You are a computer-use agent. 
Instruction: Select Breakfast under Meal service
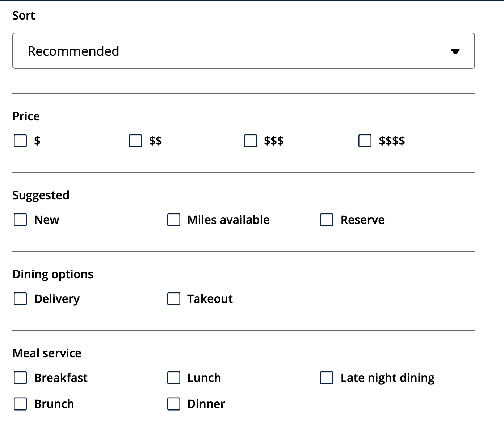click(20, 378)
